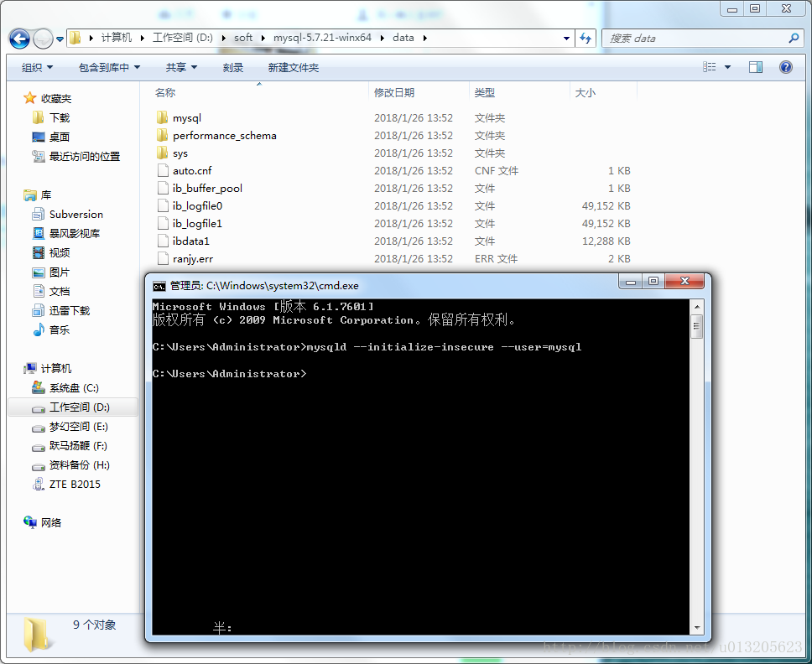Select the 工作空间 (D:) drive

73,407
